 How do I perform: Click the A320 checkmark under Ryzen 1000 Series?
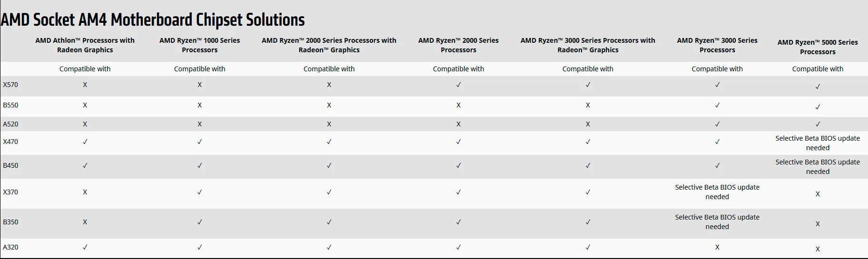coord(199,247)
